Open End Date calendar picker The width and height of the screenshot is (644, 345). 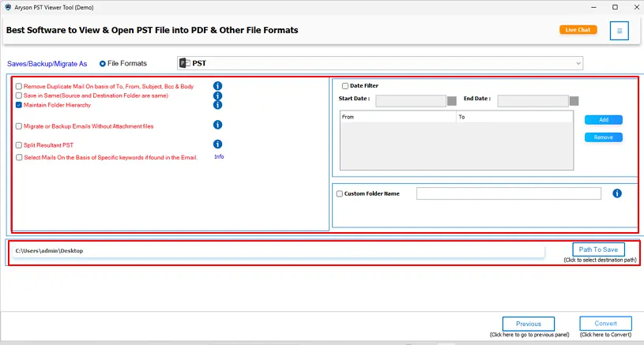[x=574, y=101]
